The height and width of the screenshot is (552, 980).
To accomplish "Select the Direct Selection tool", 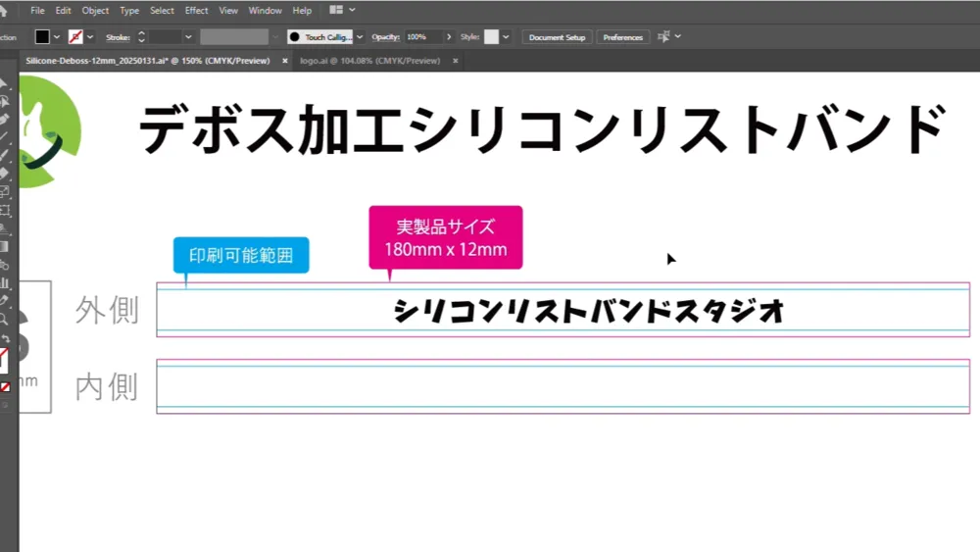I will point(4,101).
